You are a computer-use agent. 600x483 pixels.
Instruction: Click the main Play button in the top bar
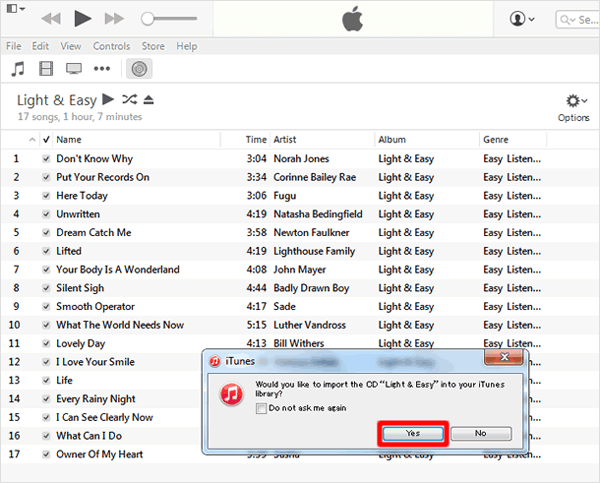(83, 18)
